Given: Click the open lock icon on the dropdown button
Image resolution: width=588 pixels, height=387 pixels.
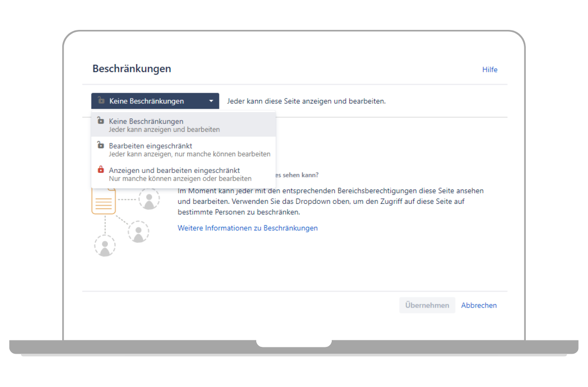Looking at the screenshot, I should point(101,101).
